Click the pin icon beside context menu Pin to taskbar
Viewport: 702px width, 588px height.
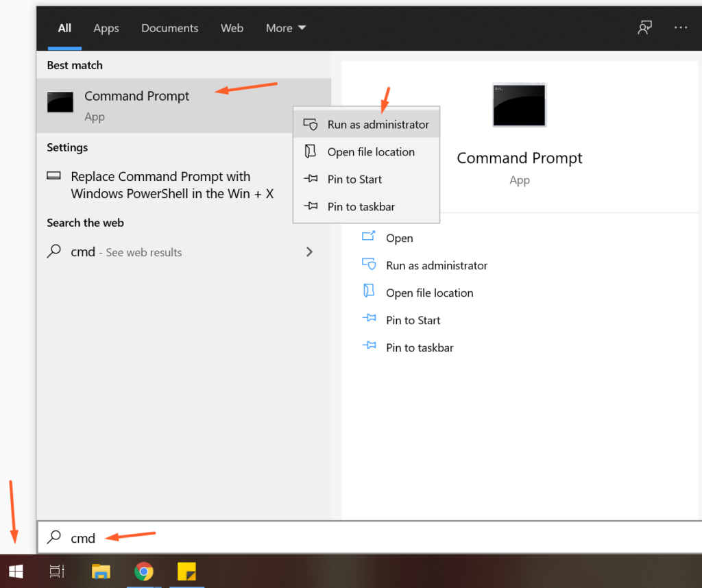coord(311,206)
